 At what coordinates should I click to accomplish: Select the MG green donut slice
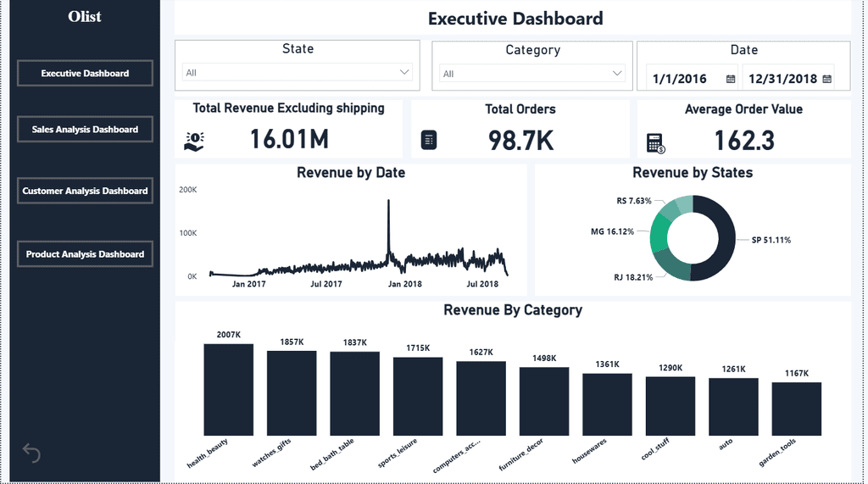pos(659,234)
